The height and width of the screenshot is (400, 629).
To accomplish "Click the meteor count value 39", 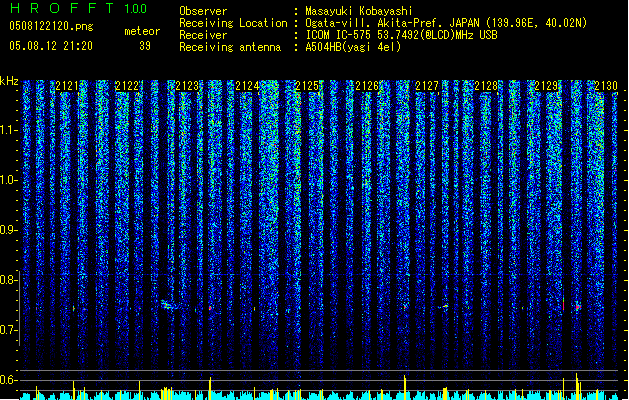I will [x=145, y=46].
